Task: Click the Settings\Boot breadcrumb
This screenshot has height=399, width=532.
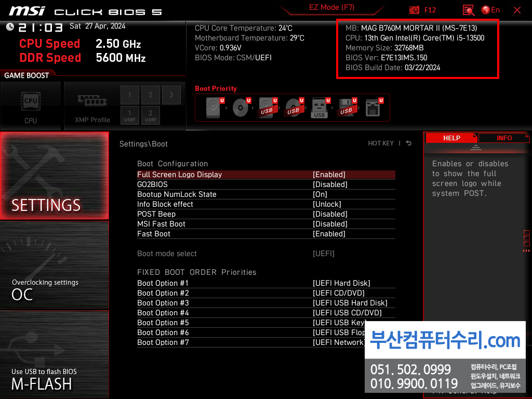Action: pyautogui.click(x=143, y=144)
